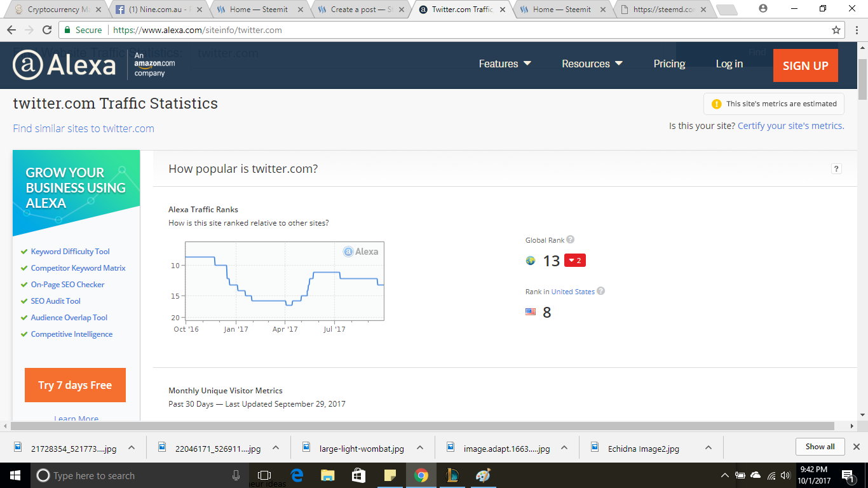This screenshot has width=868, height=488.
Task: Click the green Secure padlock icon
Action: click(x=69, y=30)
